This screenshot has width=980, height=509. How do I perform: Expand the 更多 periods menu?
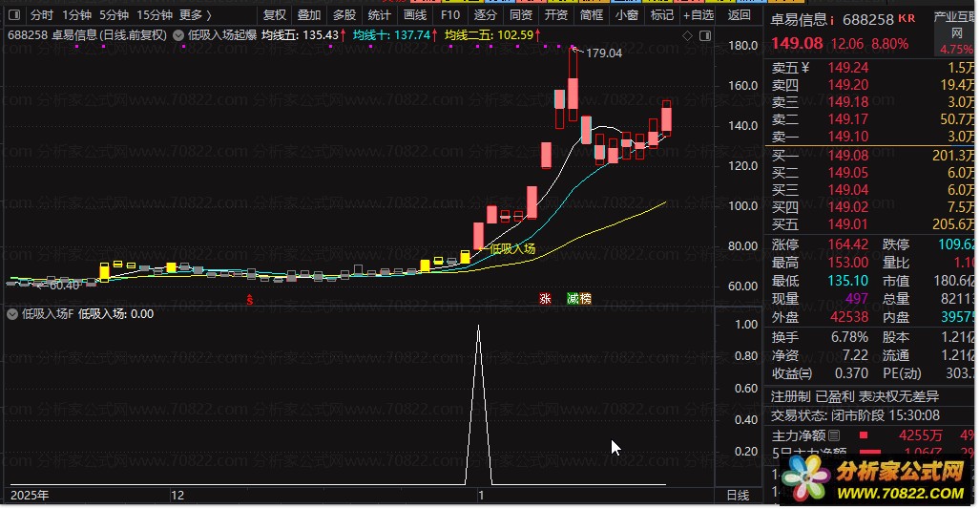click(195, 15)
